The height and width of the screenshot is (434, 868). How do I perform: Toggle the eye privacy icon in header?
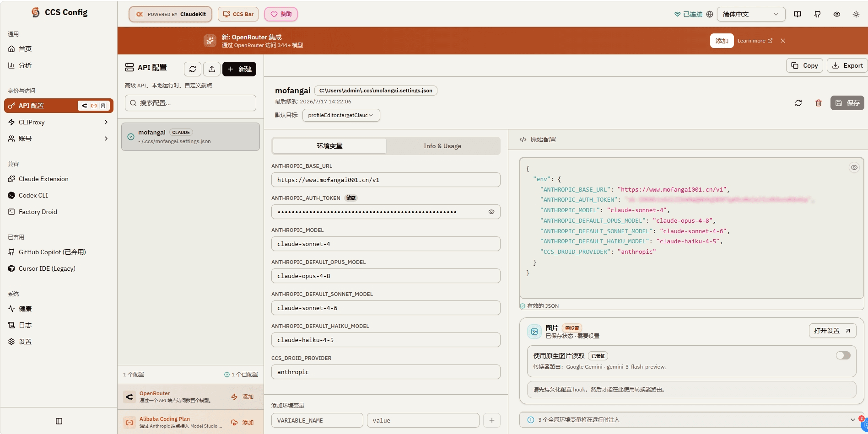pos(837,14)
